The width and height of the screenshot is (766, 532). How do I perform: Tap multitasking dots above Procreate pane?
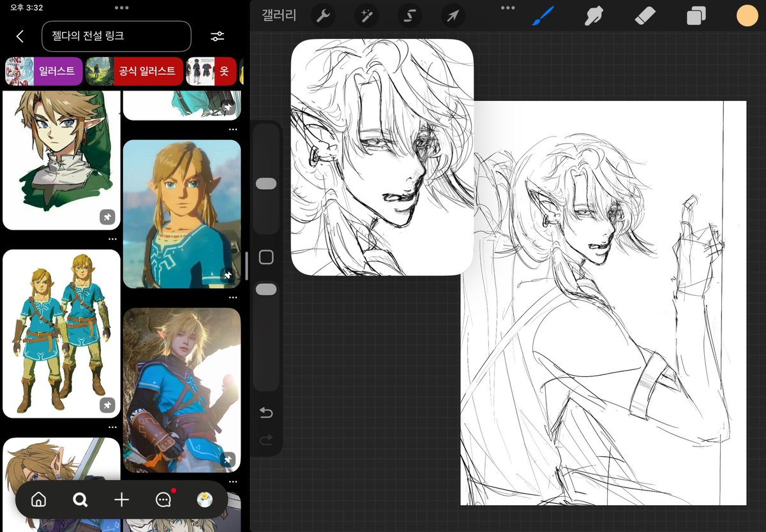pos(508,8)
